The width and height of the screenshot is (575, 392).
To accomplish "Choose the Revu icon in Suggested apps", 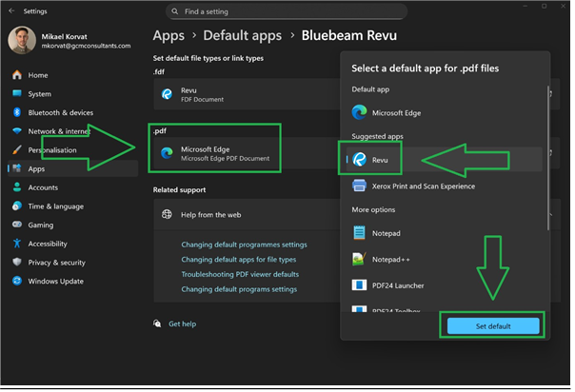I will click(x=359, y=160).
